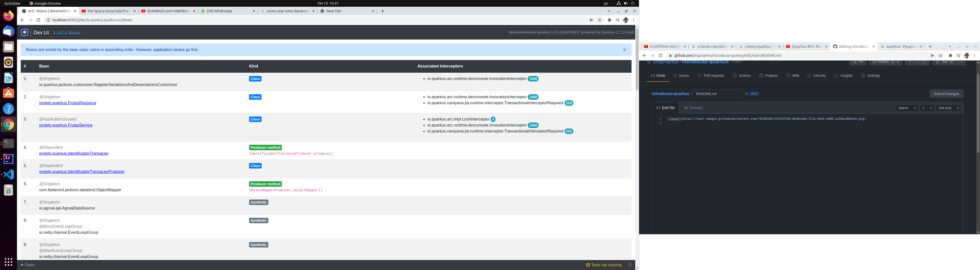The image size is (980, 270).
Task: Open repository Settings via gear icon
Action: coord(871,75)
